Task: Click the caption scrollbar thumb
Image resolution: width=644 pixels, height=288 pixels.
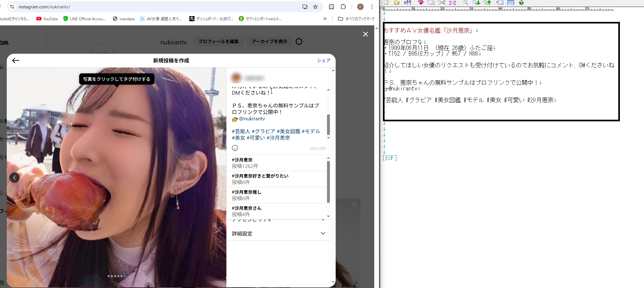Action: 328,125
